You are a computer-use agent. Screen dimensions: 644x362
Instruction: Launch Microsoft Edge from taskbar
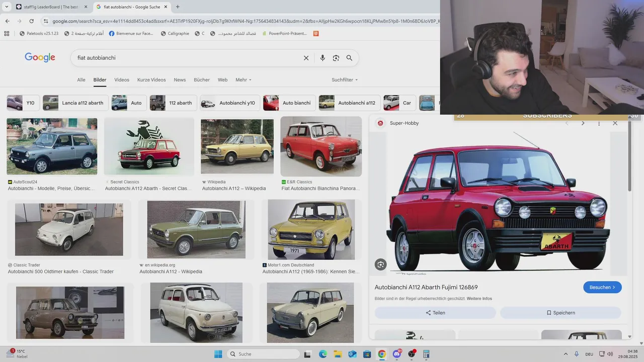(x=323, y=354)
